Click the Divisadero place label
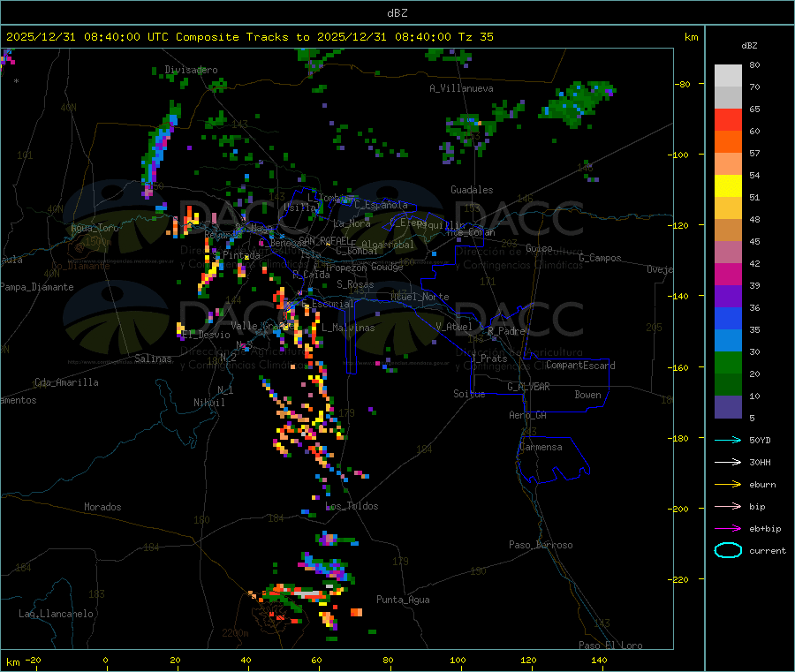 pyautogui.click(x=191, y=70)
